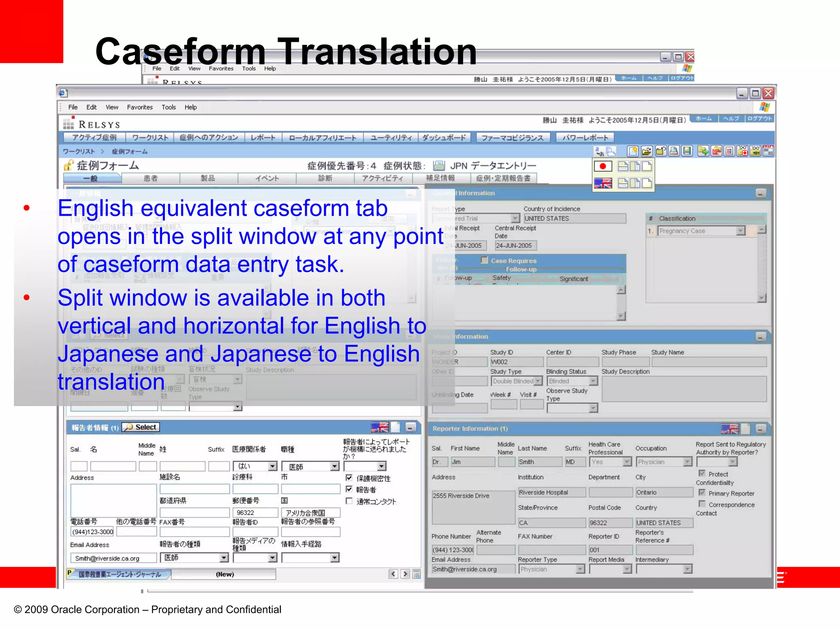Viewport: 840px width, 630px height.
Task: Click the Email Address field with Smith@riverside.ca.org
Action: tap(113, 558)
